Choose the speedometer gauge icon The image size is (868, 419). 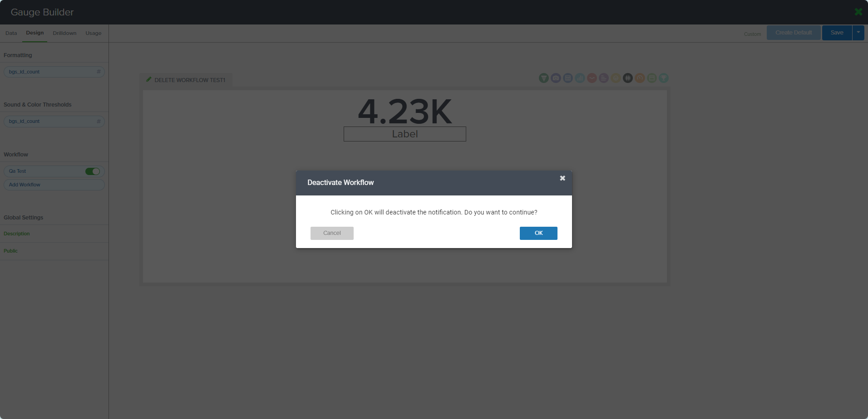click(x=640, y=78)
